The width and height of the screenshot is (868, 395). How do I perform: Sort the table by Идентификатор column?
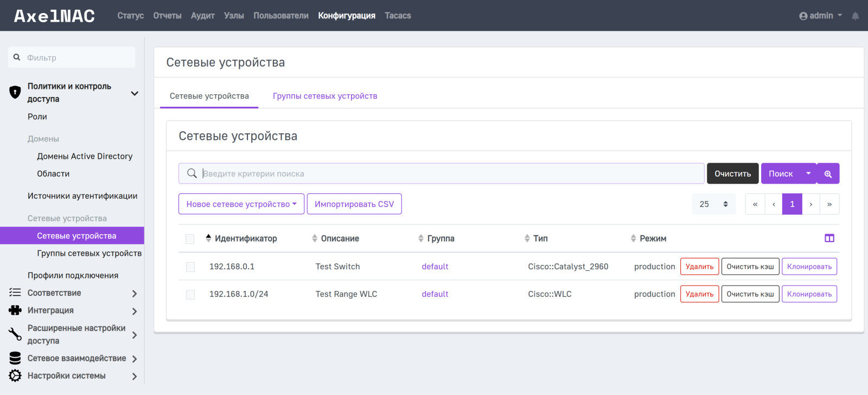(245, 238)
